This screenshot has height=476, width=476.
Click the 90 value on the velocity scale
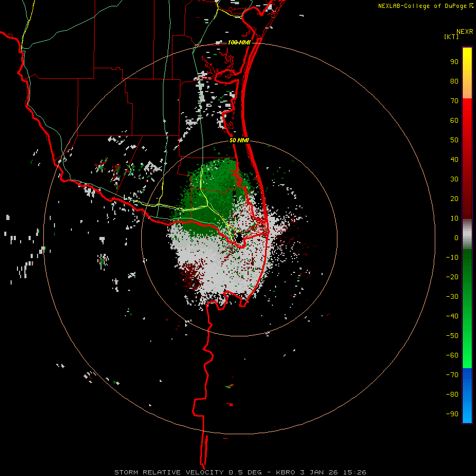(454, 62)
